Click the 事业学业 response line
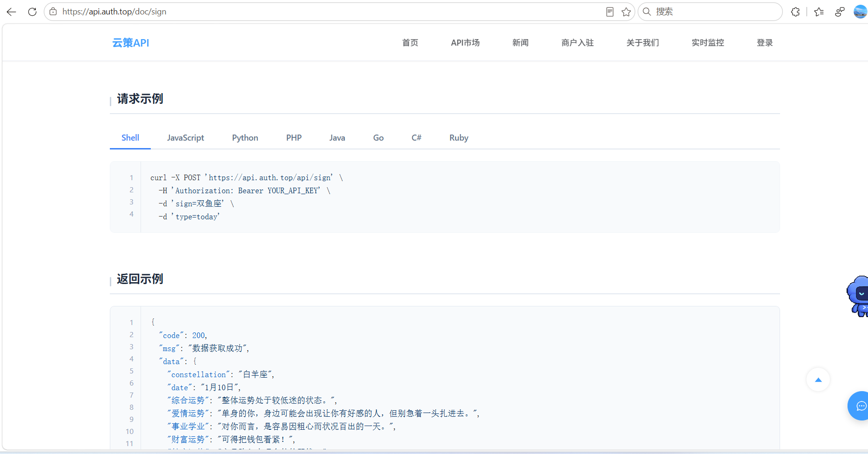Image resolution: width=868 pixels, height=454 pixels. point(282,427)
